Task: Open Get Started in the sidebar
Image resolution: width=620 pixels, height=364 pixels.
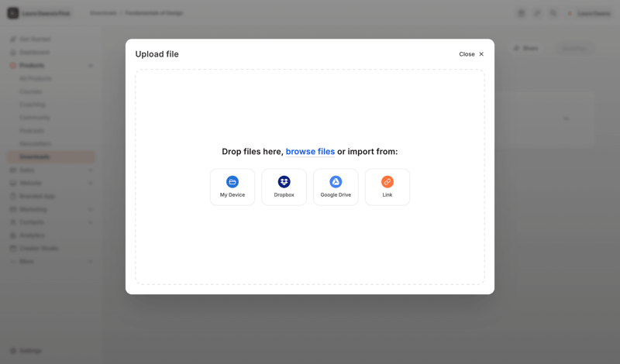Action: pyautogui.click(x=35, y=39)
